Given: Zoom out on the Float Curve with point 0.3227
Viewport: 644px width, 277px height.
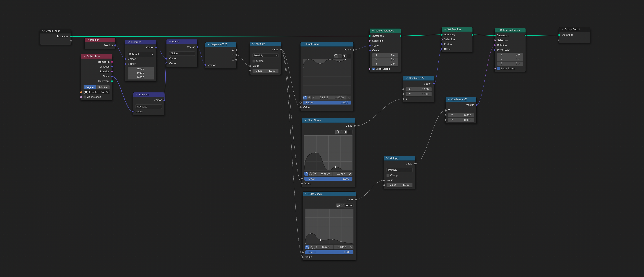Looking at the screenshot, I should (343, 206).
